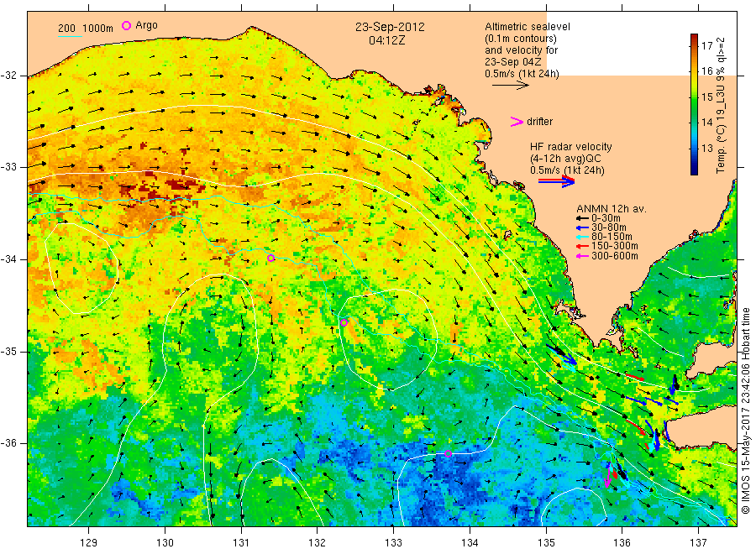Image resolution: width=756 pixels, height=554 pixels.
Task: Click the '23-Sep 04Z' text
Action: click(x=513, y=62)
